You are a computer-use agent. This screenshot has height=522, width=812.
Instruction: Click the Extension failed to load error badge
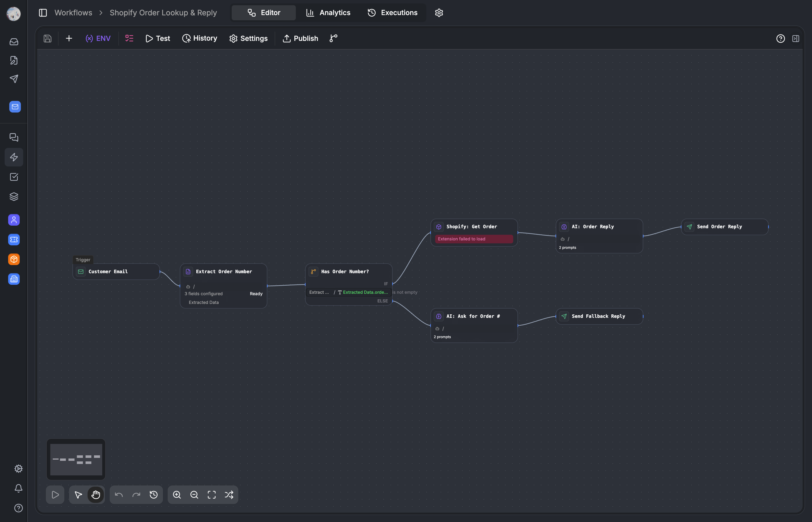tap(474, 239)
